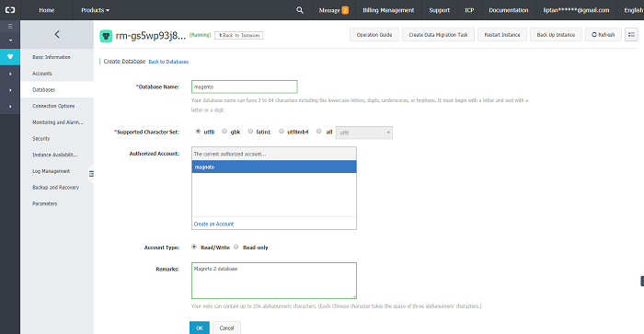Follow the Back to Databases link

point(168,62)
